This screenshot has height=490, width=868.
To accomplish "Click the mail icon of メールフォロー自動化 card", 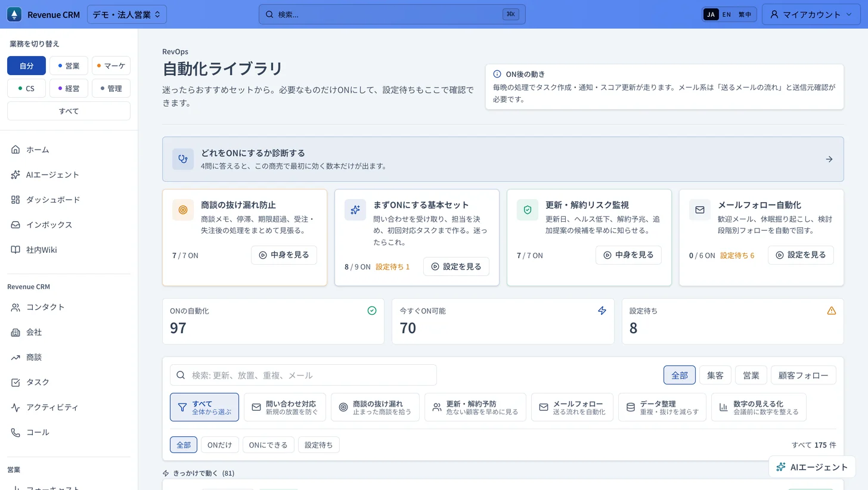I will [700, 210].
